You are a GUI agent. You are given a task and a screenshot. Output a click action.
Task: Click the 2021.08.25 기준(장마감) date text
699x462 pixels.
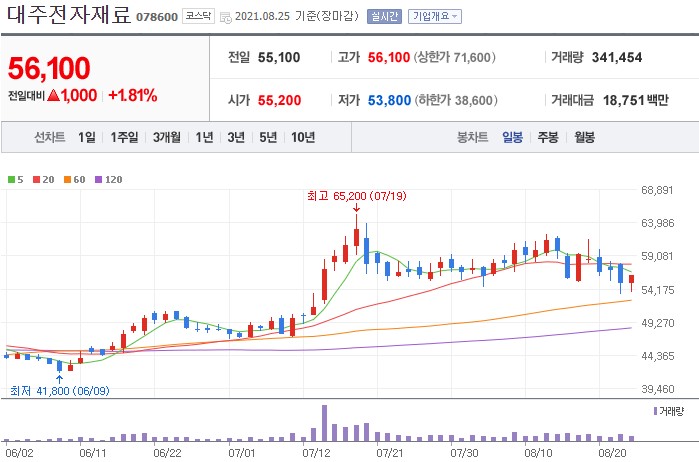click(x=296, y=16)
